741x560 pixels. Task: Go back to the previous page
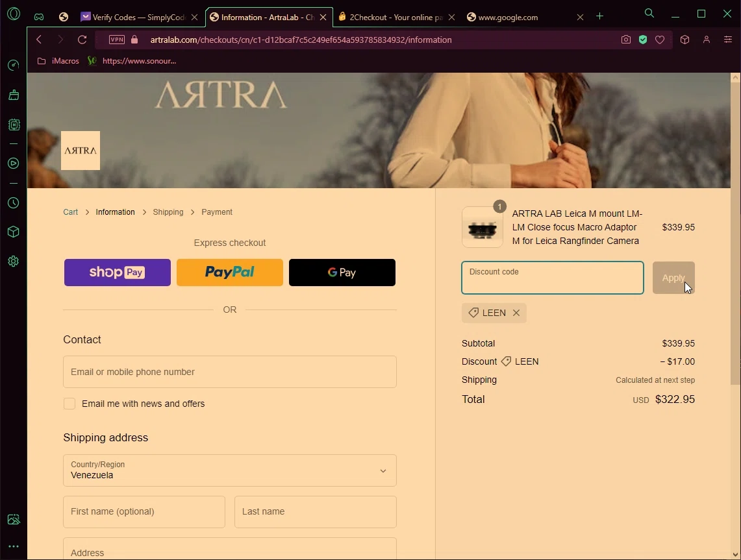(x=39, y=40)
